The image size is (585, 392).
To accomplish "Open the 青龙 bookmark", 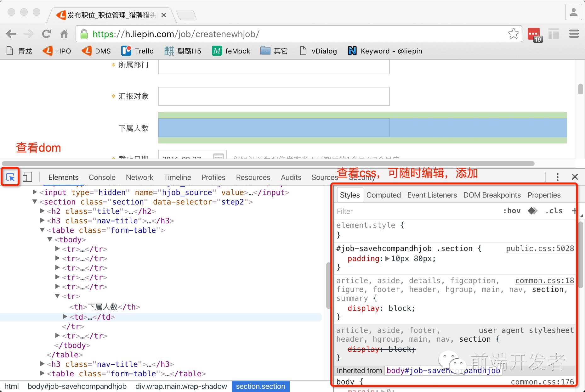I will 19,51.
